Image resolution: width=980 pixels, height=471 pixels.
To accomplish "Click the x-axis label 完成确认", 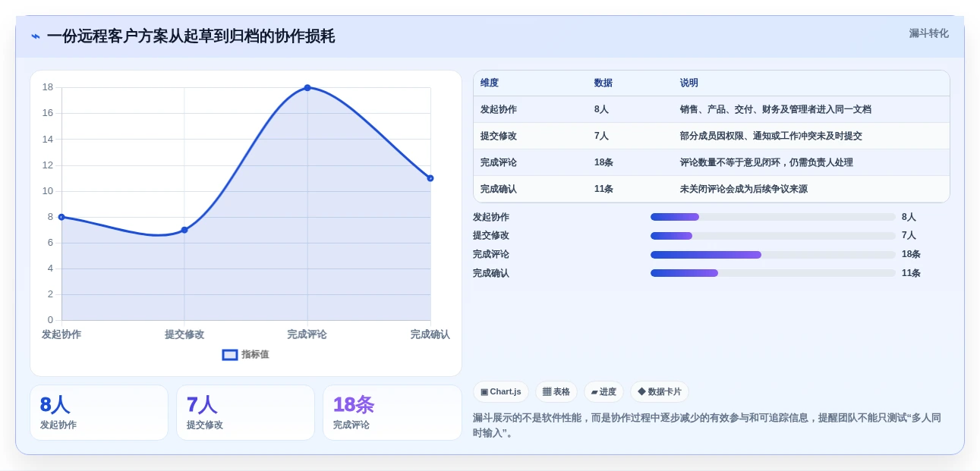I will (430, 334).
